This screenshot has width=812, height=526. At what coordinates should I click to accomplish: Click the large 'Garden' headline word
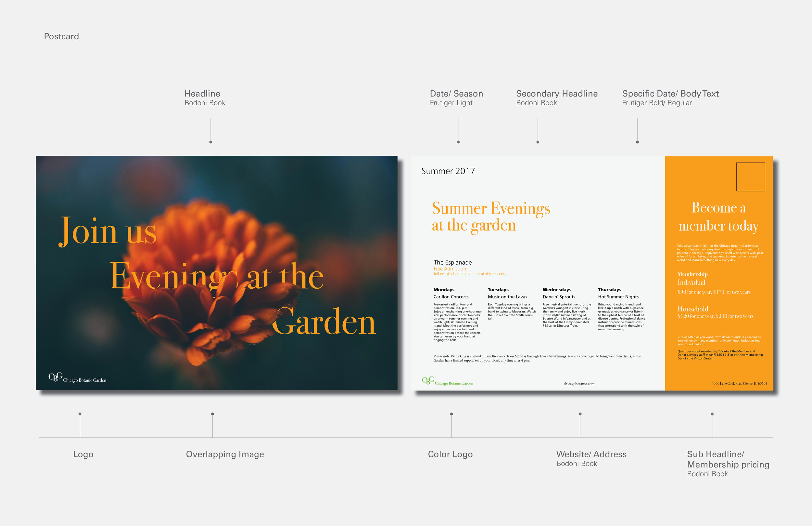(324, 321)
